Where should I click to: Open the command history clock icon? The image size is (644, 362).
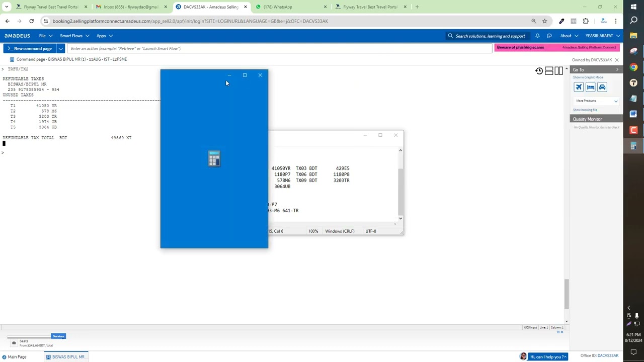pos(539,71)
